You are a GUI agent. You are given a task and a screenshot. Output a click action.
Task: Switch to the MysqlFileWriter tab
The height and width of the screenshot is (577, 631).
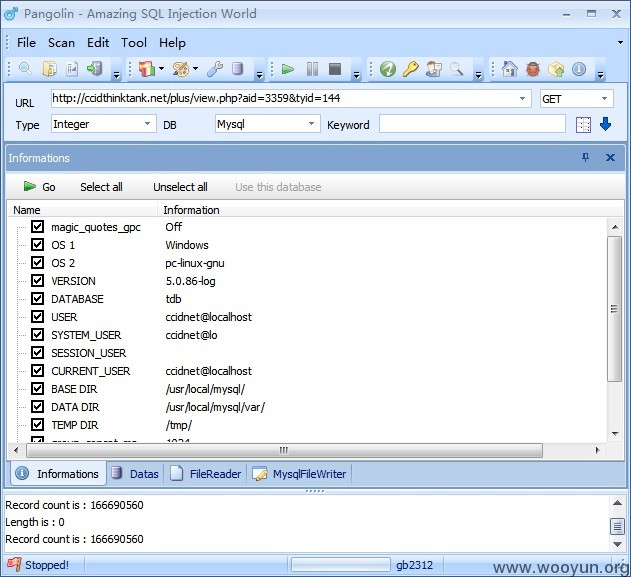point(300,474)
